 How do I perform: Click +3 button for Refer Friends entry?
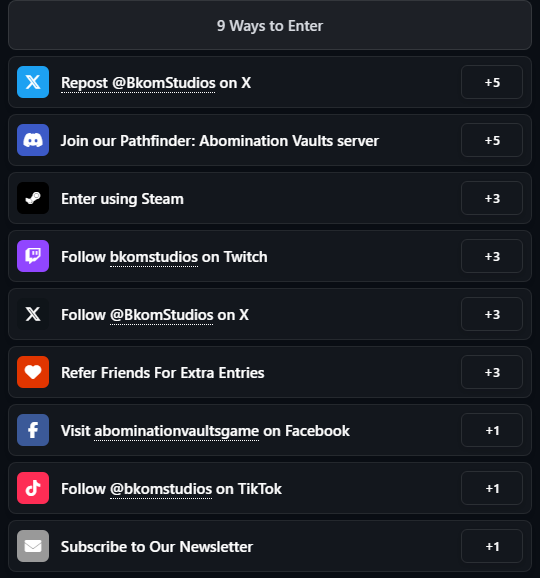click(492, 372)
